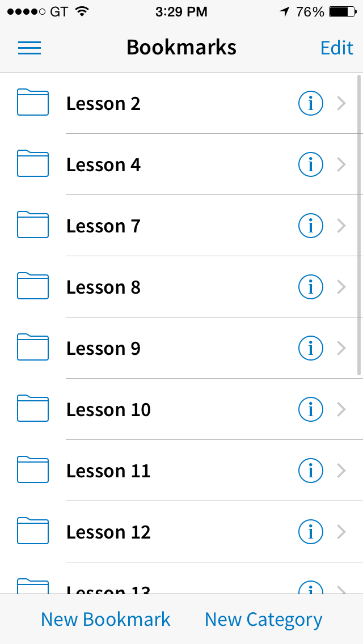Click the vertical scrollbar indicator
The height and width of the screenshot is (644, 363).
click(x=359, y=225)
